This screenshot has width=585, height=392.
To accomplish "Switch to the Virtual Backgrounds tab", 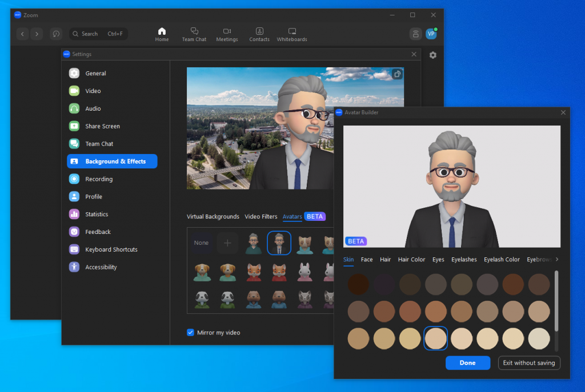I will [x=213, y=217].
